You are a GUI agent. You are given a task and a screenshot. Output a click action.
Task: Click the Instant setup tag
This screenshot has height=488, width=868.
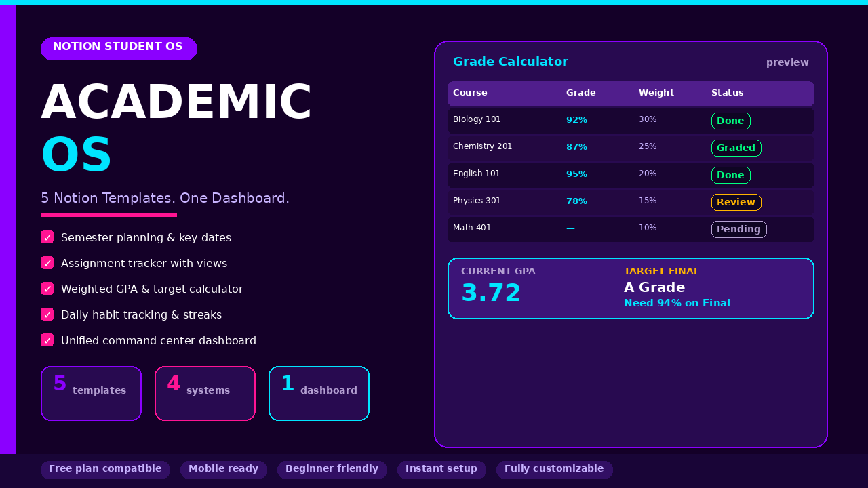[441, 470]
